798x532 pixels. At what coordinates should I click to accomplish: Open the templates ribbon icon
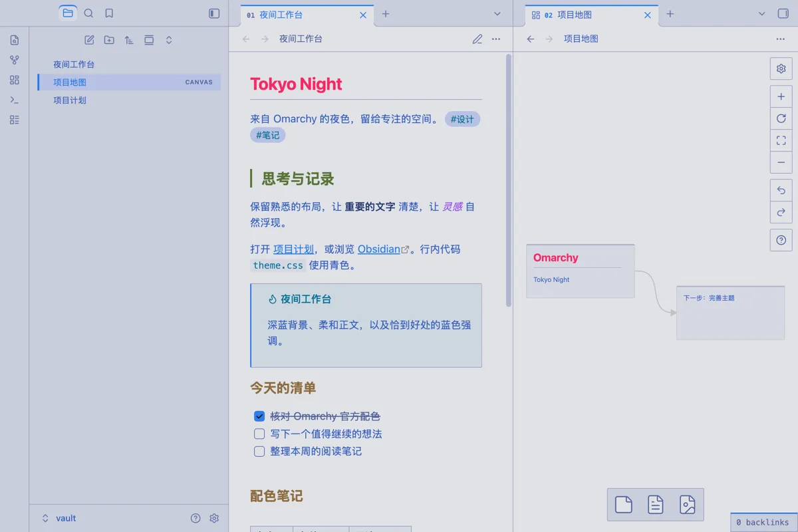tap(15, 120)
